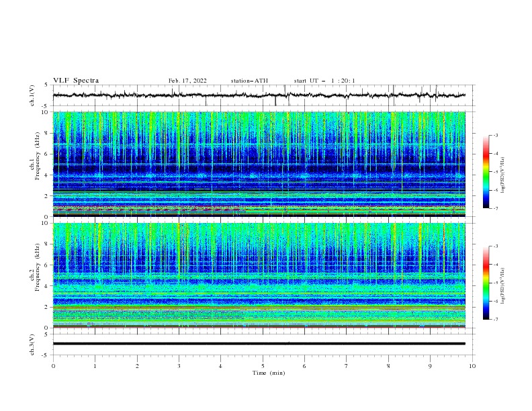Click the "-3" label on ch.2 colorbar
The width and height of the screenshot is (532, 411).
point(495,246)
